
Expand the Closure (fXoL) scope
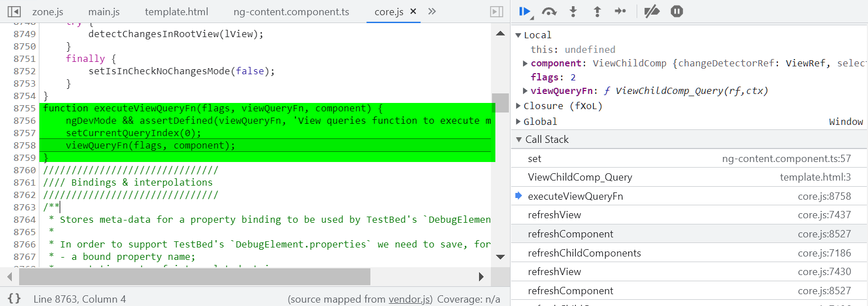click(518, 106)
